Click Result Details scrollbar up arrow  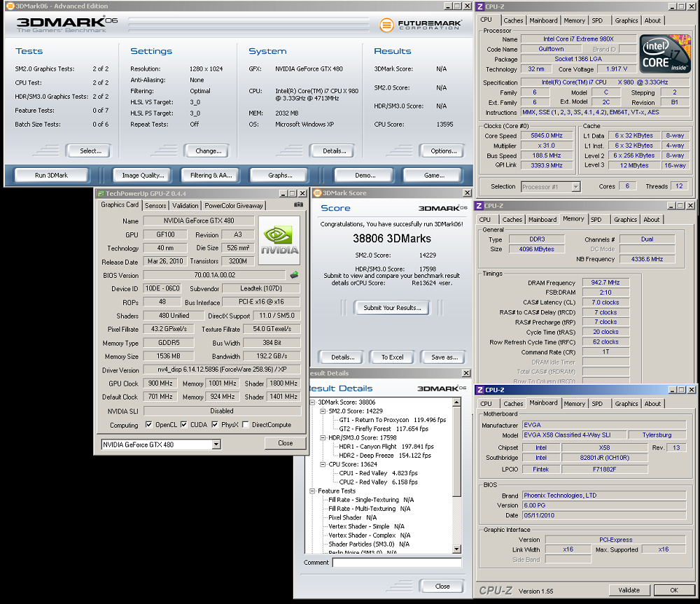pyautogui.click(x=456, y=402)
